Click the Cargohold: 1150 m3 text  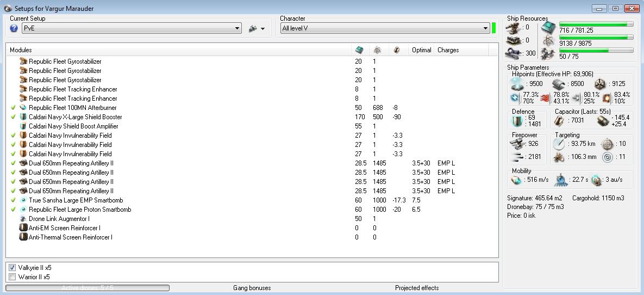(598, 198)
